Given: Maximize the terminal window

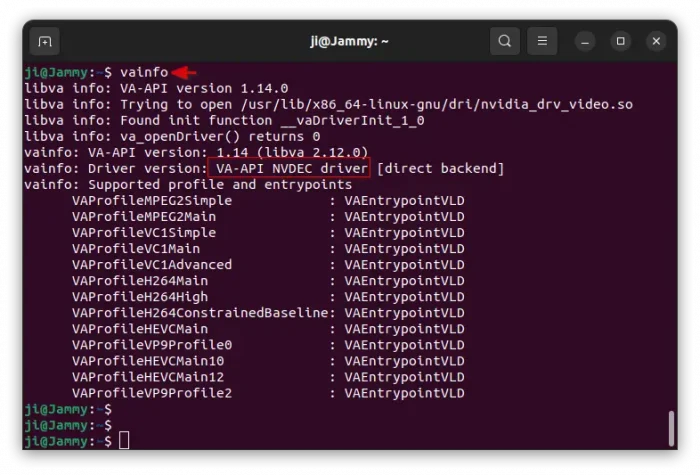Looking at the screenshot, I should click(620, 41).
